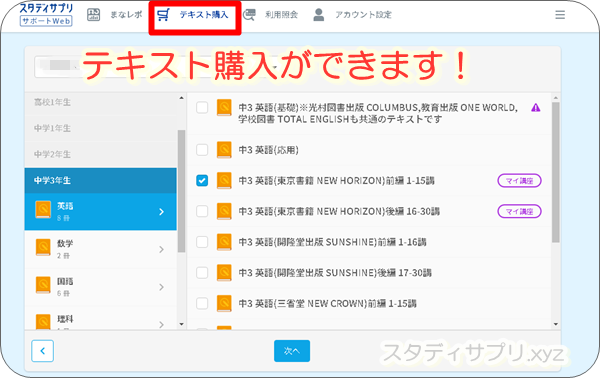This screenshot has width=600, height=378.
Task: Click the 数学 subject book icon
Action: pyautogui.click(x=43, y=248)
